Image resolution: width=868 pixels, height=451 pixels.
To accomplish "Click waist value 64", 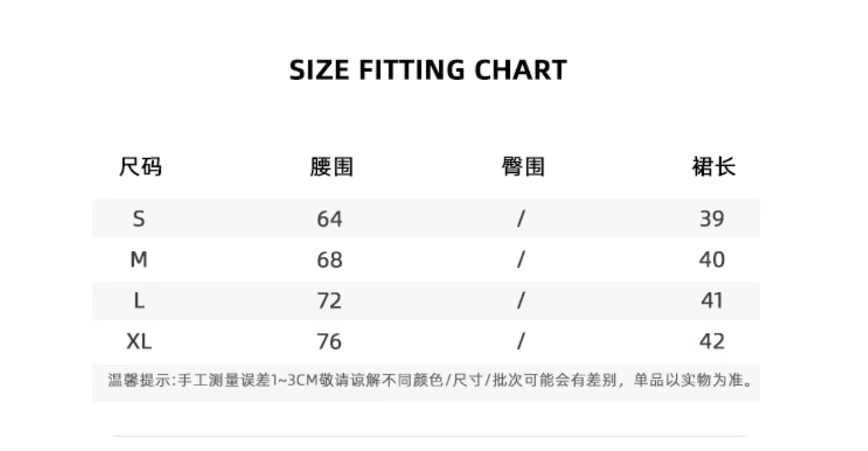I will point(329,219).
